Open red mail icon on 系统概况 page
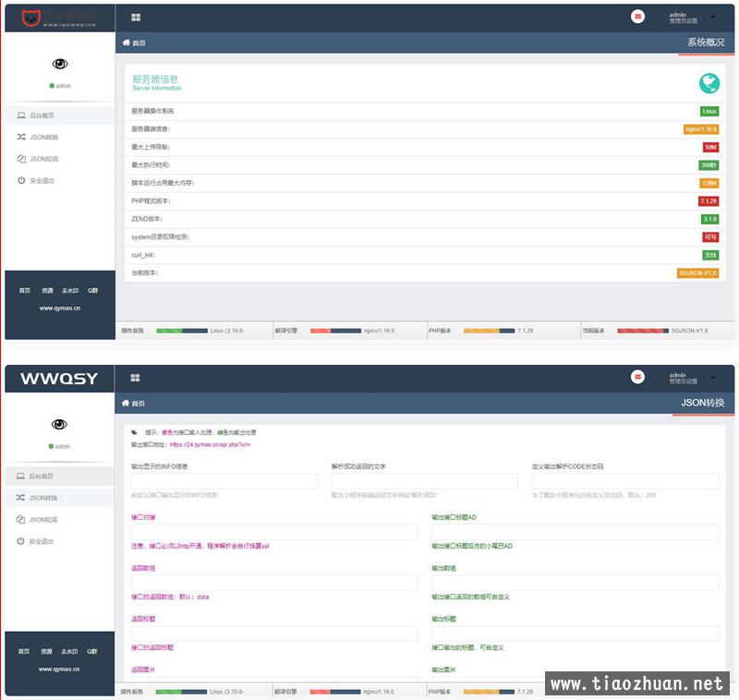Viewport: 739px width, 700px height. (x=637, y=17)
